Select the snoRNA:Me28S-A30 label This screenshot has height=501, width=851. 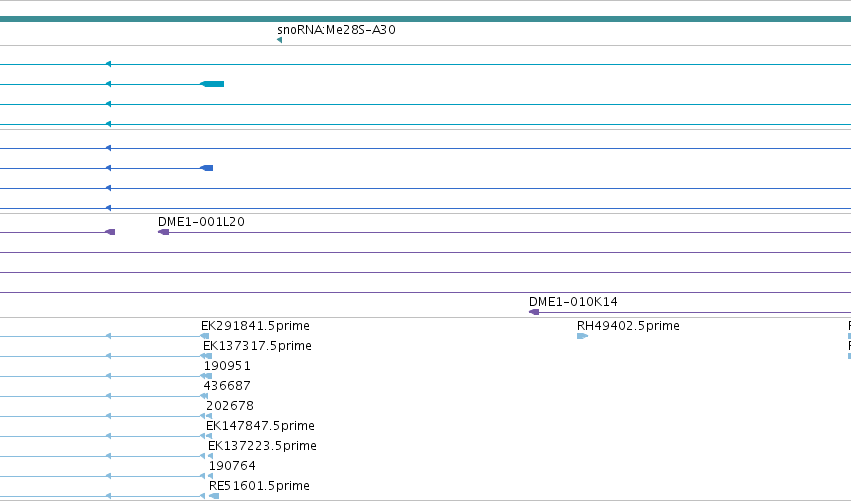click(336, 30)
